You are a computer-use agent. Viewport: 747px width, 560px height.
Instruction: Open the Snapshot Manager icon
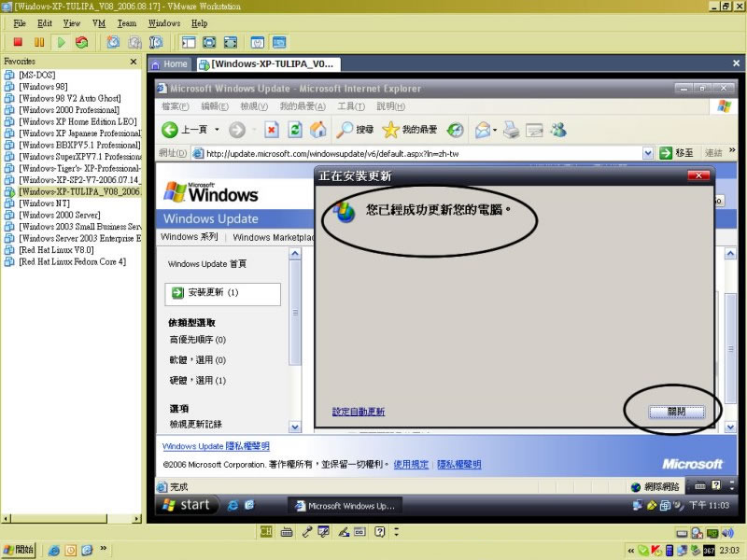point(156,42)
